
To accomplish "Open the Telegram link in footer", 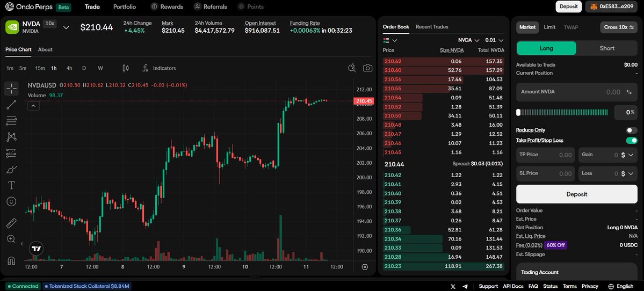I will [465, 286].
